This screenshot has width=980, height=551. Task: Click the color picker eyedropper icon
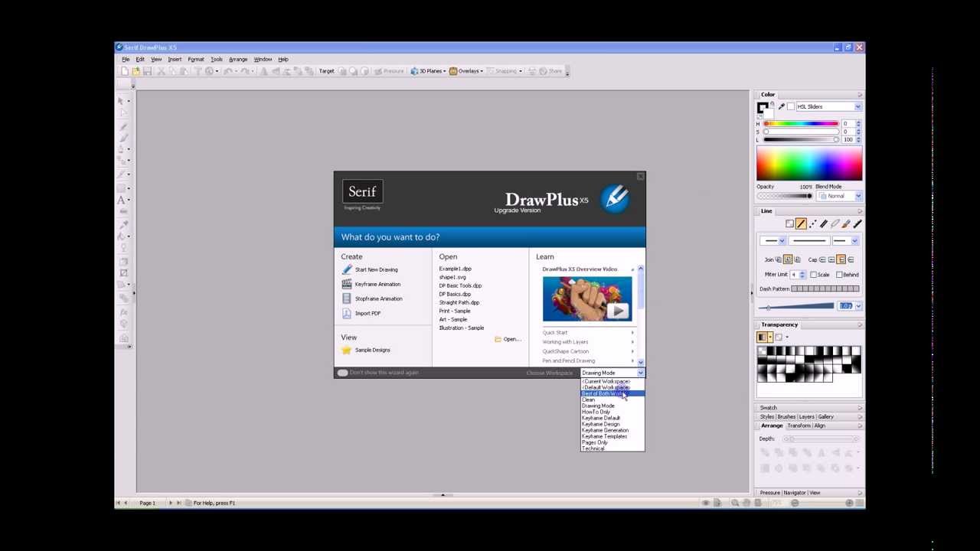[x=781, y=106]
